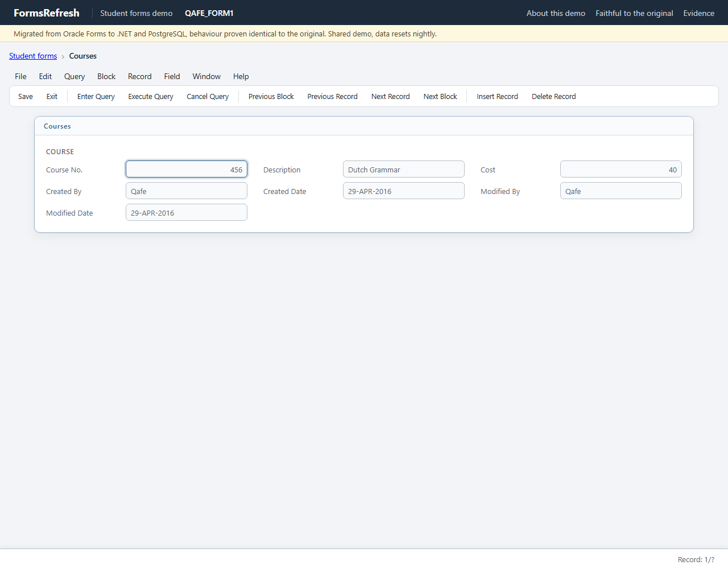The height and width of the screenshot is (569, 728).
Task: Click the Courses breadcrumb text
Action: [x=83, y=56]
